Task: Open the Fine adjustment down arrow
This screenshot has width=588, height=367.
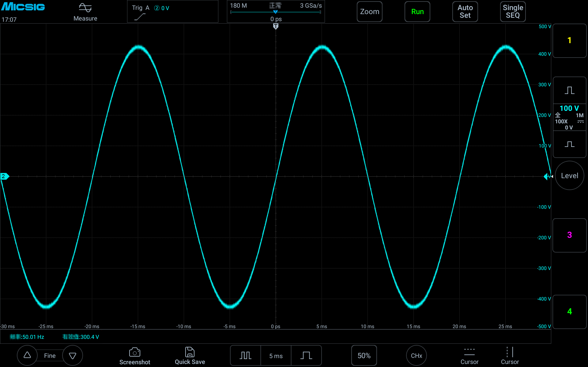Action: [73, 355]
